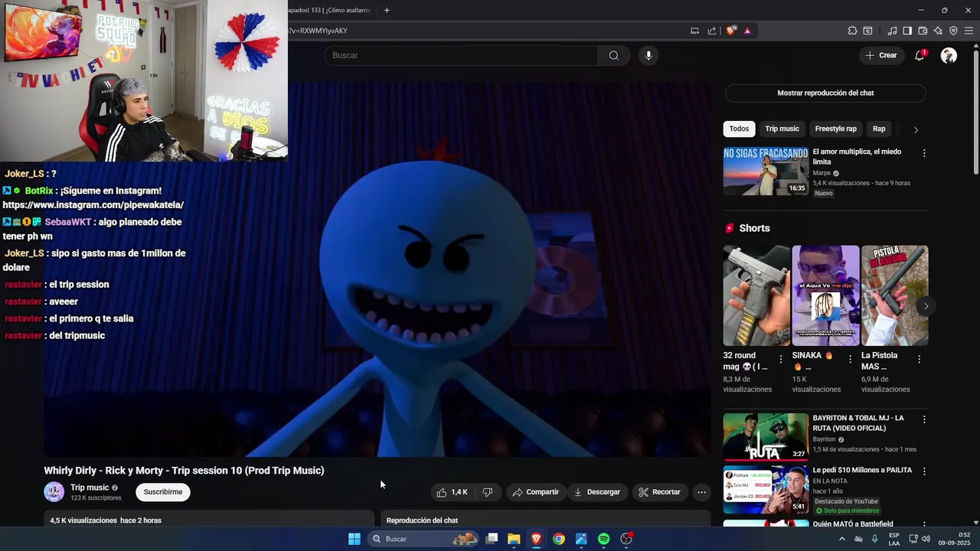Click the Brave Rewards triangle icon
This screenshot has height=551, width=980.
(747, 31)
